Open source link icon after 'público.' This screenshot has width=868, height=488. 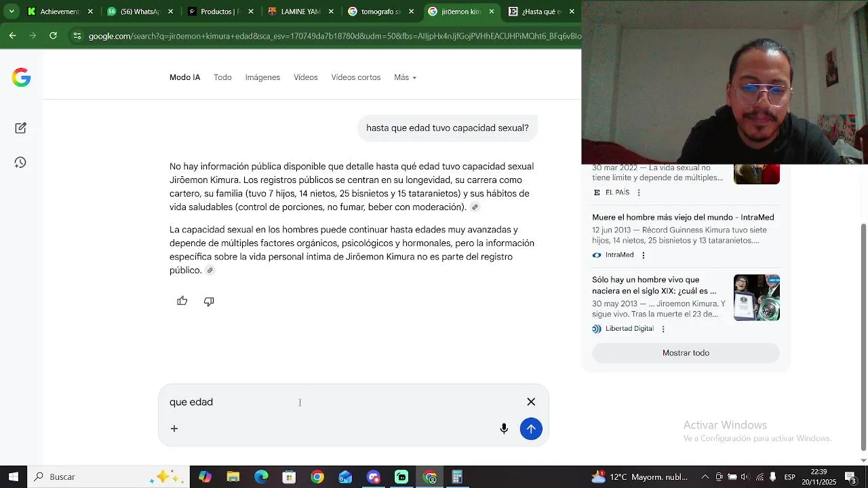210,270
